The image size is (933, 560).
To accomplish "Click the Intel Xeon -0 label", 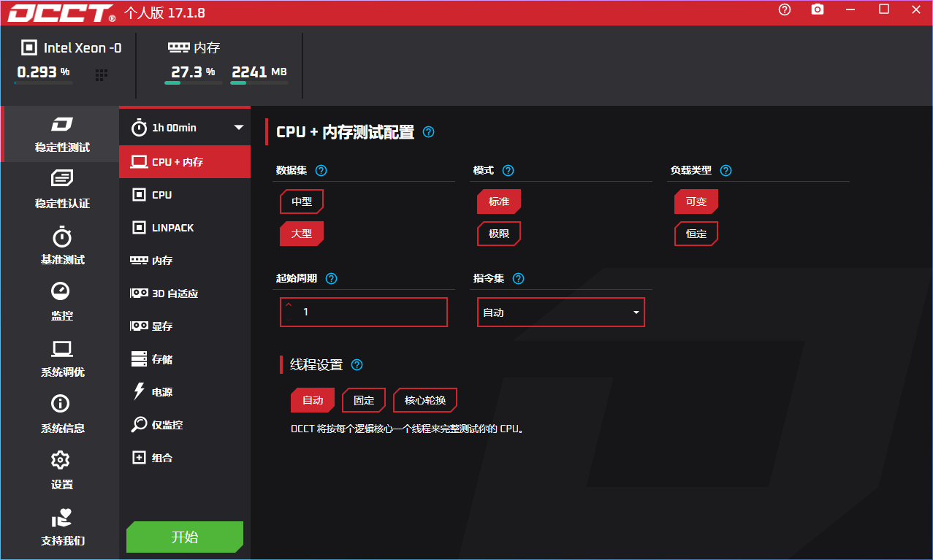I will (x=83, y=48).
